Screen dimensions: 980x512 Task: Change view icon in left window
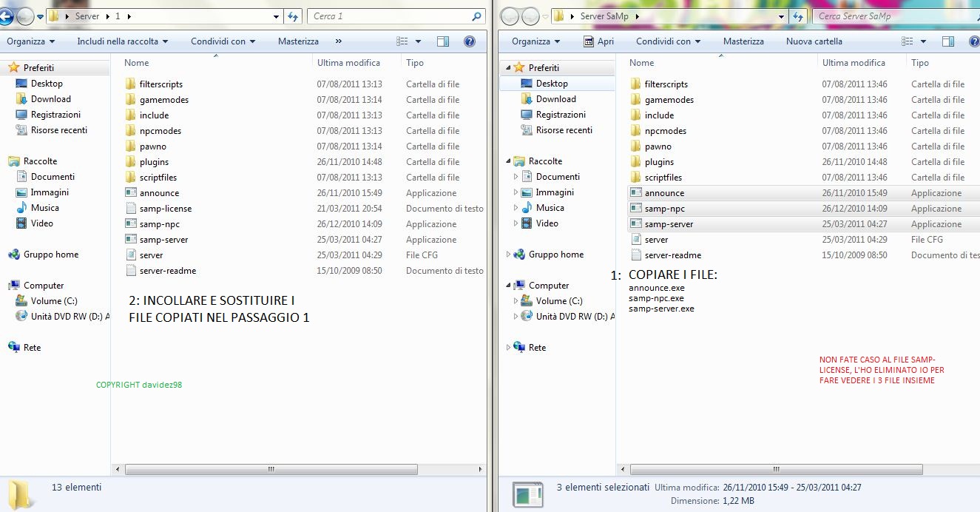(402, 41)
